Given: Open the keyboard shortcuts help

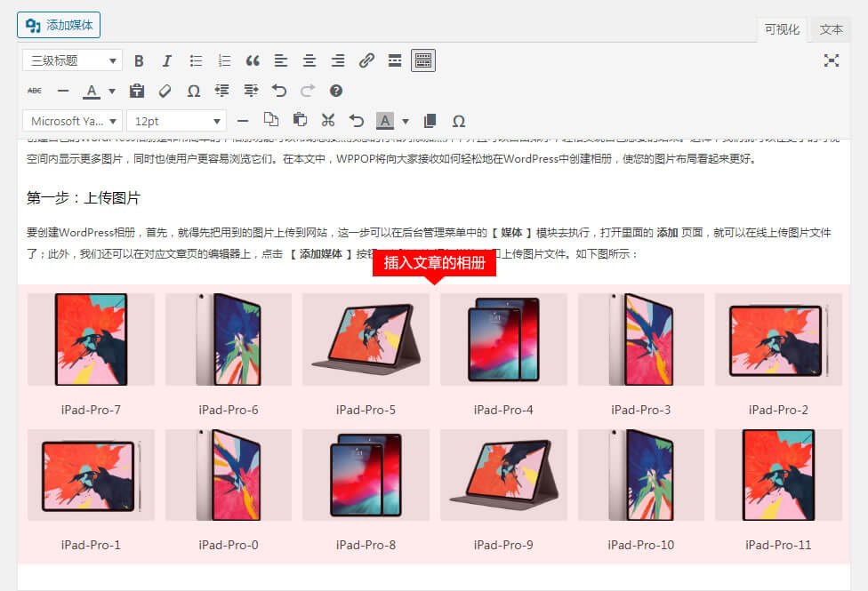Looking at the screenshot, I should point(336,91).
